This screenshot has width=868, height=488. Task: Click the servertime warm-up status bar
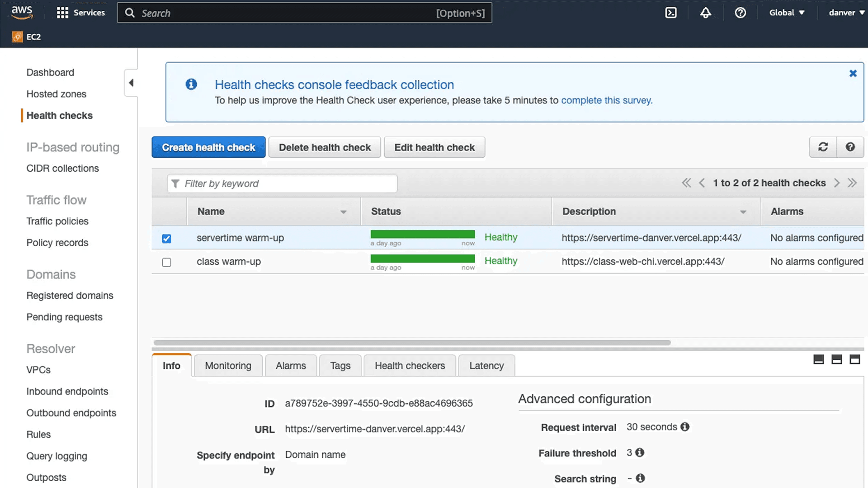click(x=423, y=234)
